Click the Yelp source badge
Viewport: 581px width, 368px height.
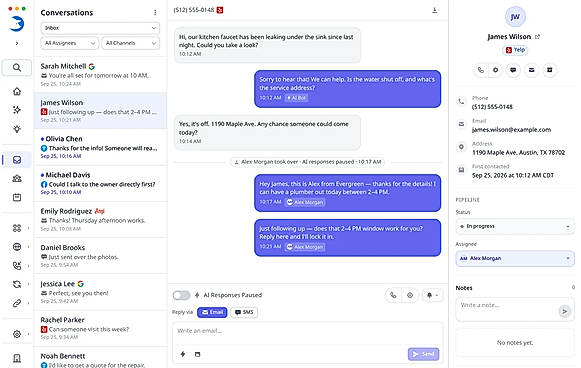click(515, 50)
